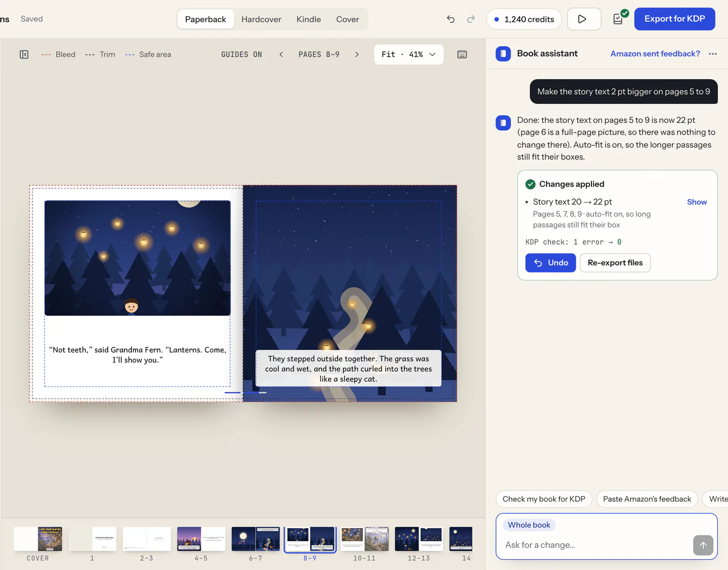
Task: Click the 'They stepped outside together' text box
Action: (348, 369)
